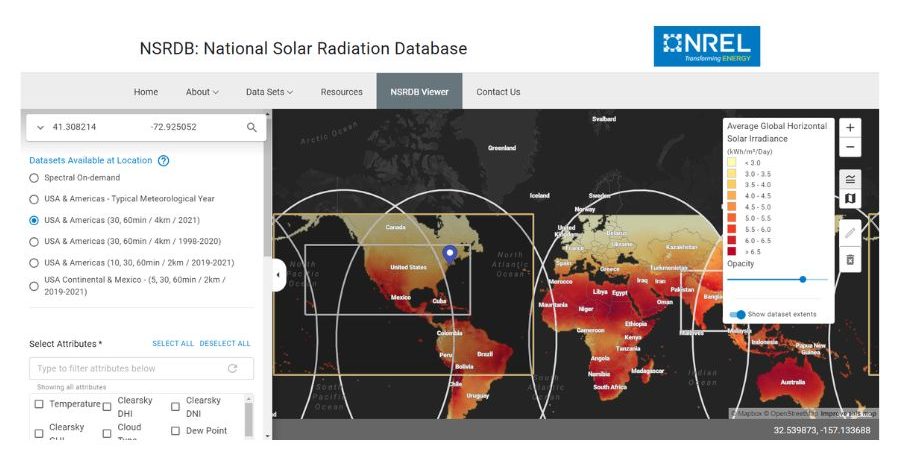Turn off Show dataset extents toggle
This screenshot has width=900, height=465.
pyautogui.click(x=738, y=314)
